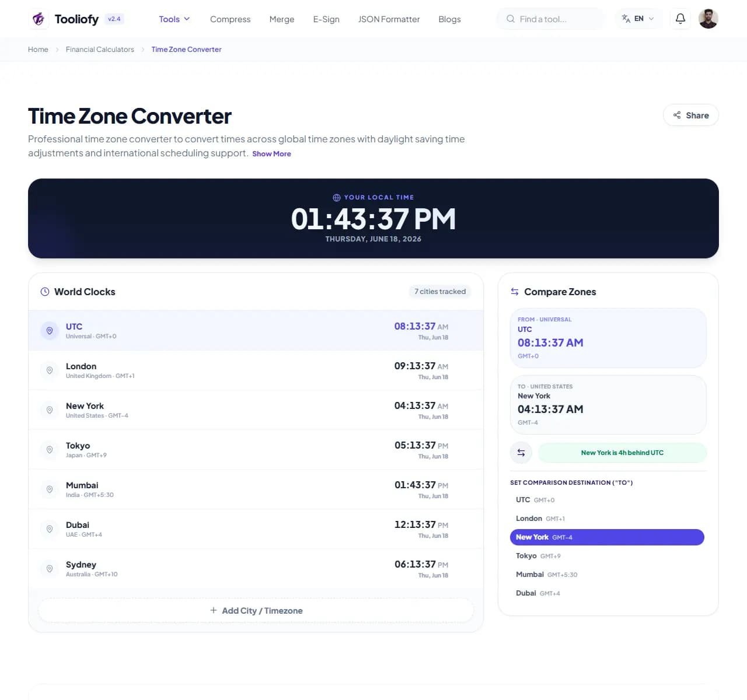The width and height of the screenshot is (747, 700).
Task: Set destination to Dubai GMT+4
Action: pos(607,593)
